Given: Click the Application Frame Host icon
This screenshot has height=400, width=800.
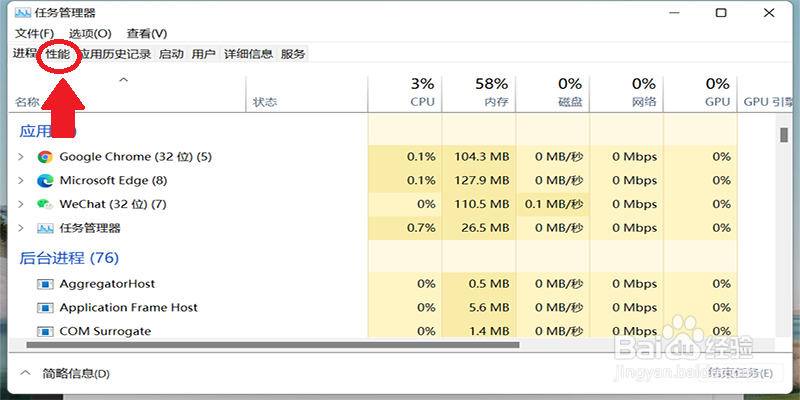Looking at the screenshot, I should point(44,308).
